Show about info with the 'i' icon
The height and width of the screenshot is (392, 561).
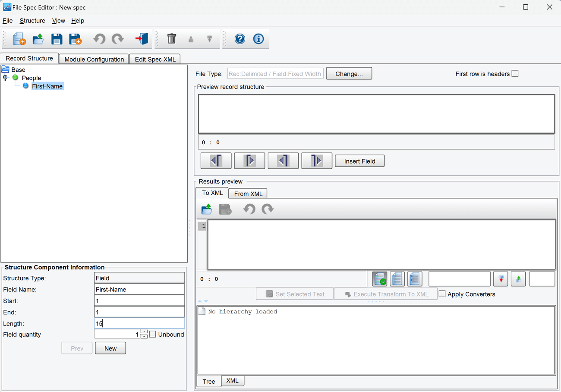(258, 39)
